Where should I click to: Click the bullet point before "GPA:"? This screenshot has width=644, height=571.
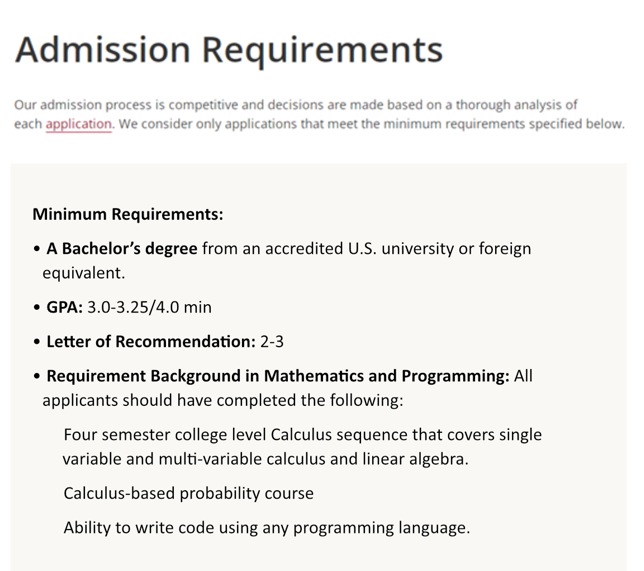[37, 308]
